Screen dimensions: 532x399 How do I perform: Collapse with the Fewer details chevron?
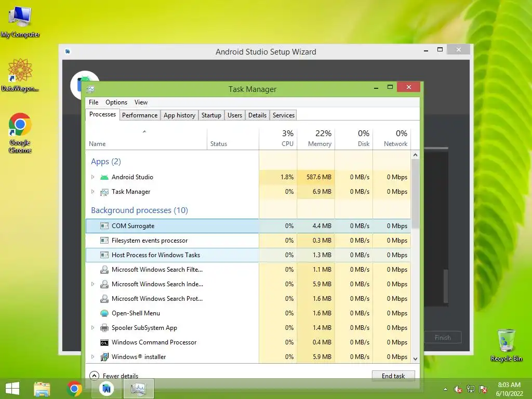pos(95,376)
